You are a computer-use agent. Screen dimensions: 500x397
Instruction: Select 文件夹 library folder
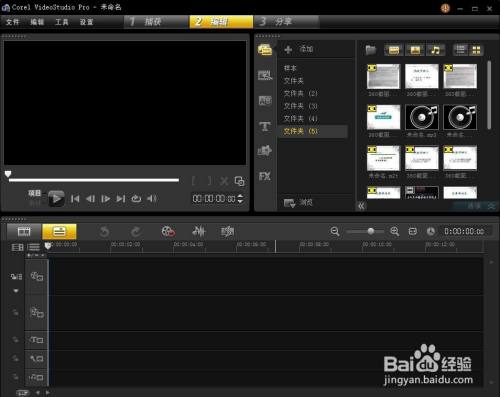[x=294, y=81]
